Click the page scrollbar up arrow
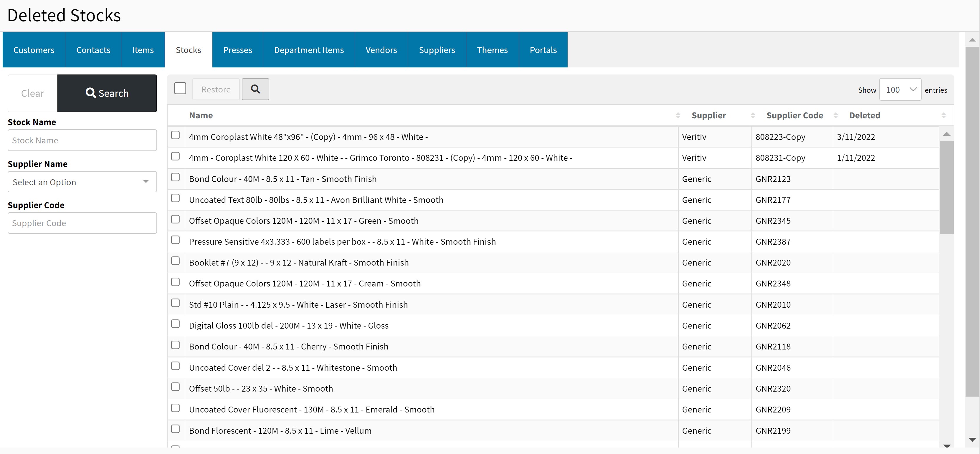The image size is (980, 454). pos(972,40)
